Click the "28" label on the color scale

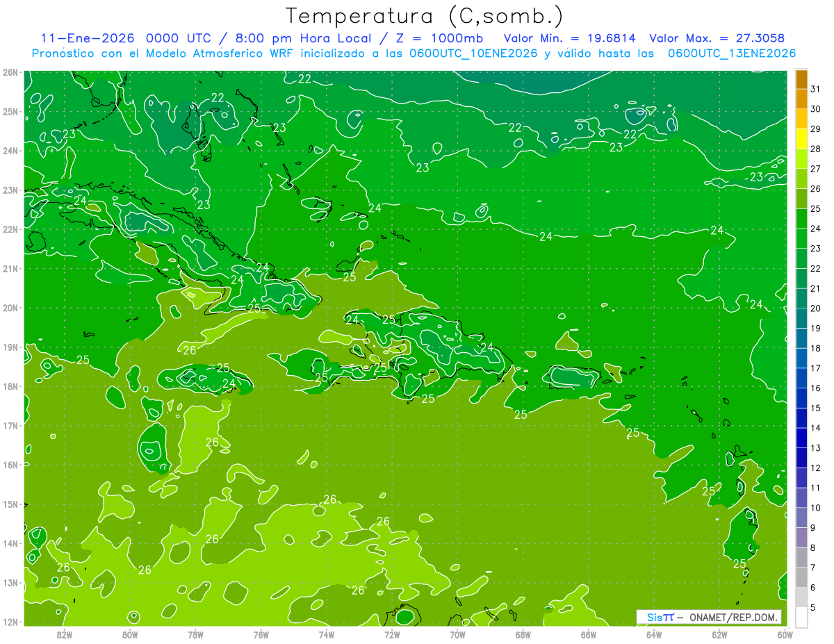(x=815, y=149)
